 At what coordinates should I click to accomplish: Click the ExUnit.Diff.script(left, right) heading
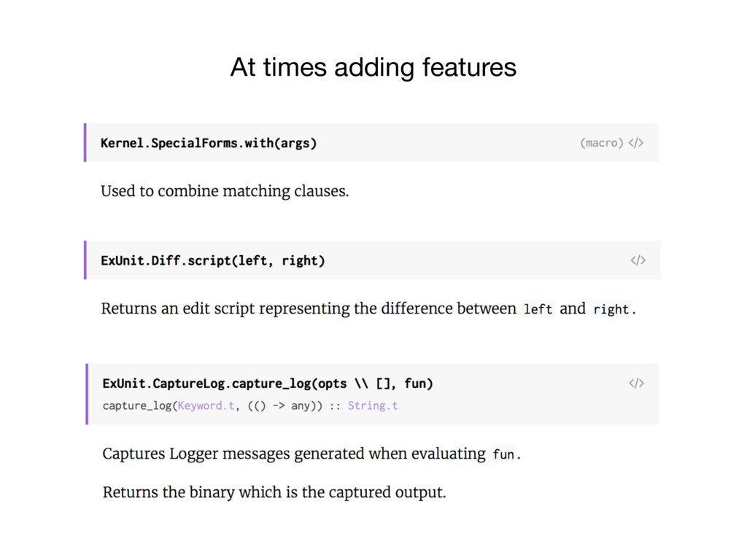click(x=212, y=260)
